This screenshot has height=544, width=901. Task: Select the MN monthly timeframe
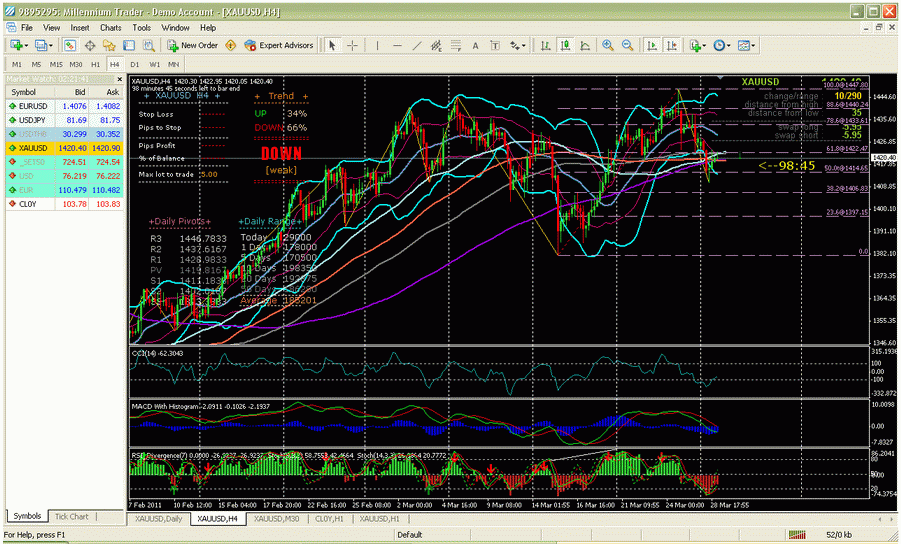pos(174,64)
